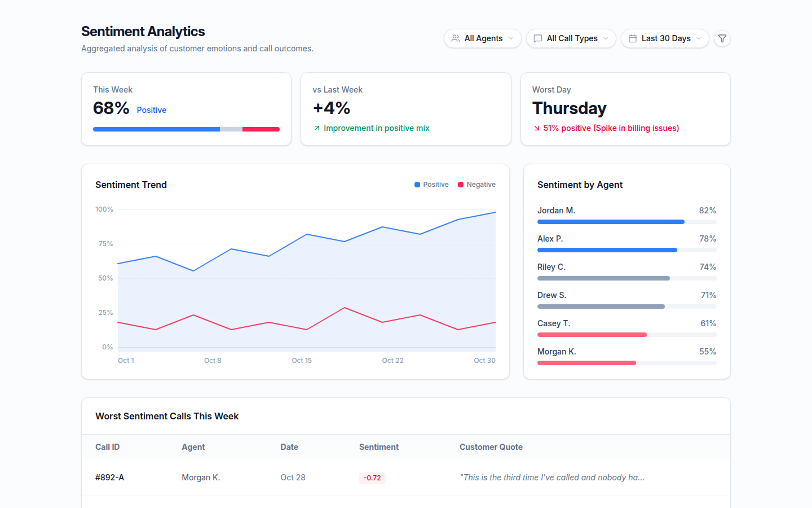Click the Oct 15 label on the chart axis
The height and width of the screenshot is (508, 812).
(x=302, y=361)
